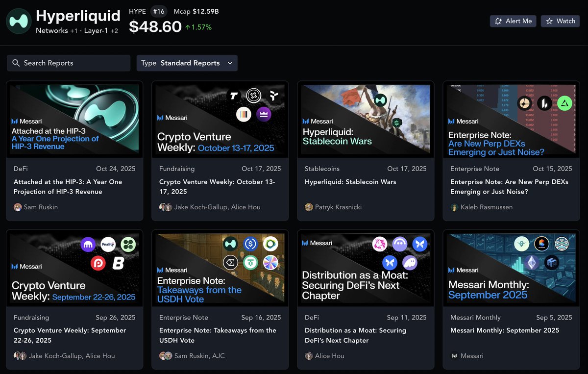
Task: Click Patryk Krasnicki's author avatar
Action: pos(309,207)
